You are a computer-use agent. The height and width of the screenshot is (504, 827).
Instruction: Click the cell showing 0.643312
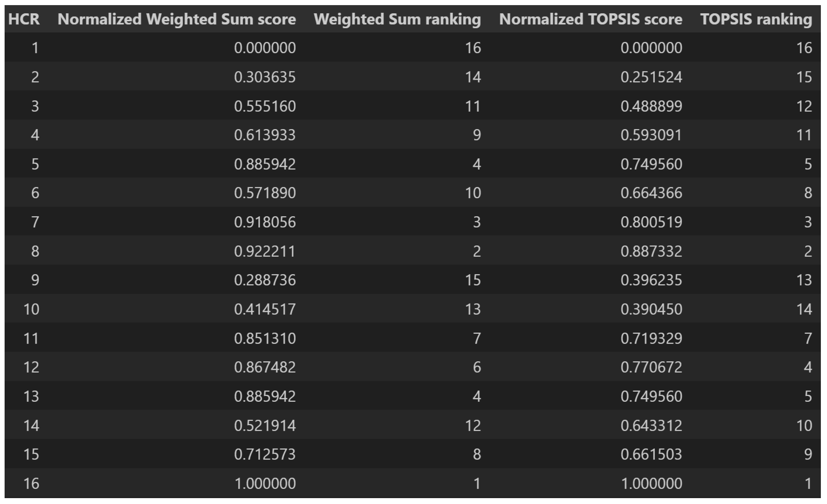(x=651, y=426)
